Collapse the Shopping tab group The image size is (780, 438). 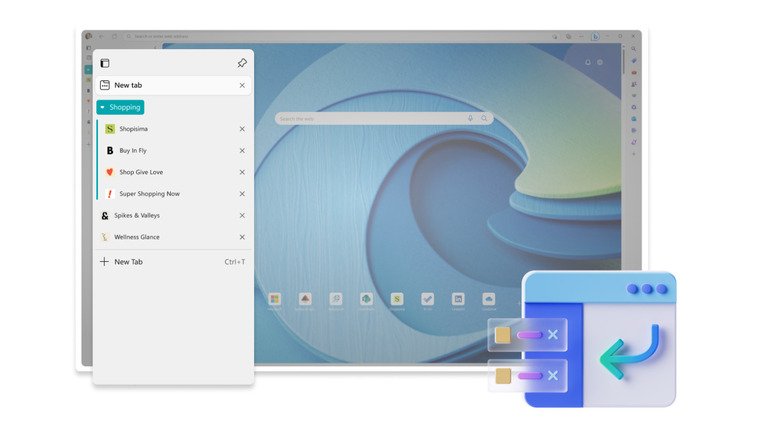click(120, 107)
